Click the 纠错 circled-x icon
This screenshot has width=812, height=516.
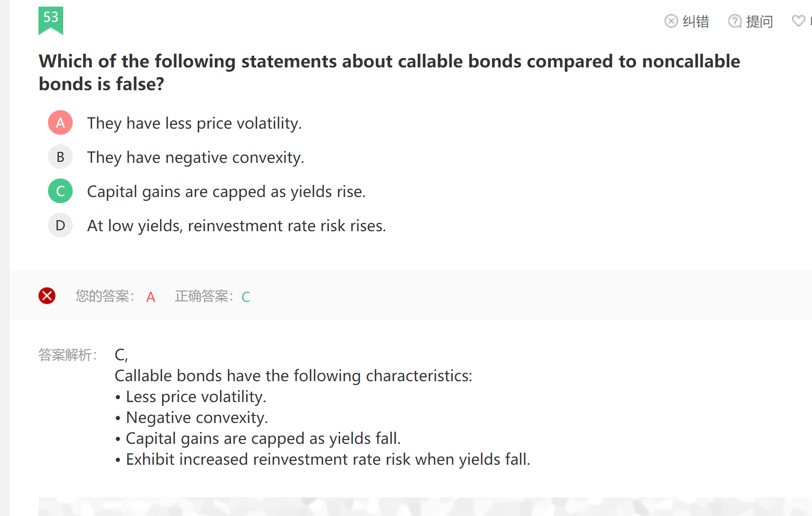[671, 21]
